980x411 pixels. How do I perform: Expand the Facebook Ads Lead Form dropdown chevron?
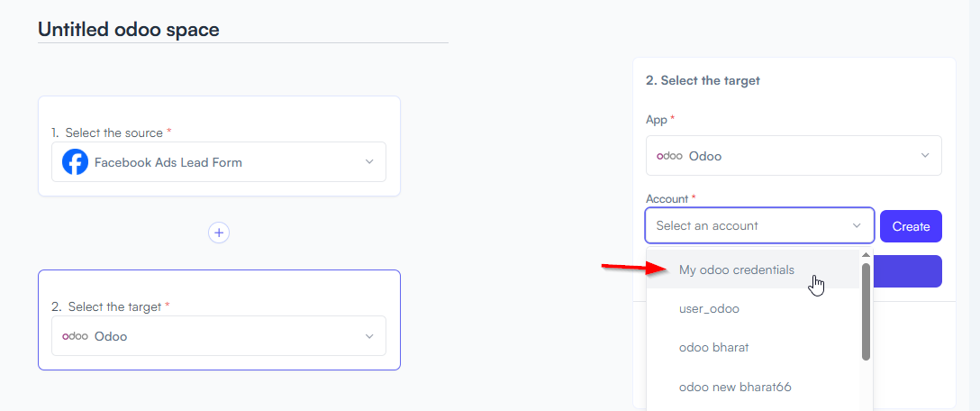tap(369, 161)
